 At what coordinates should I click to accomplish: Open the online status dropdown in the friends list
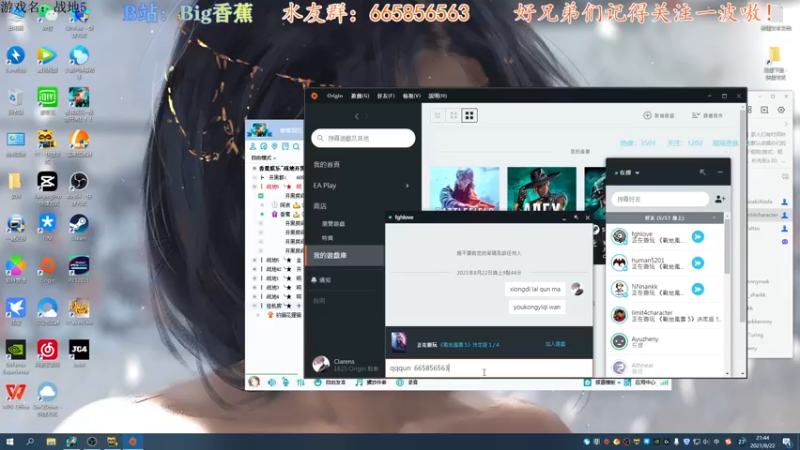pos(628,173)
